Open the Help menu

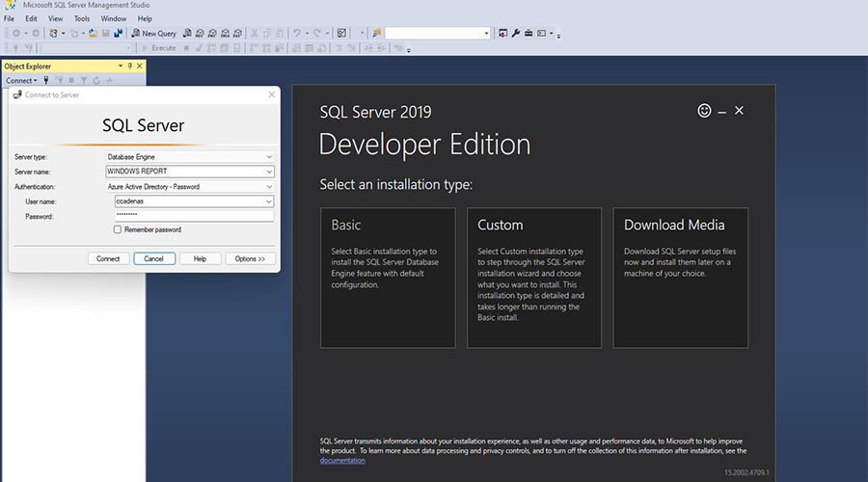point(145,19)
